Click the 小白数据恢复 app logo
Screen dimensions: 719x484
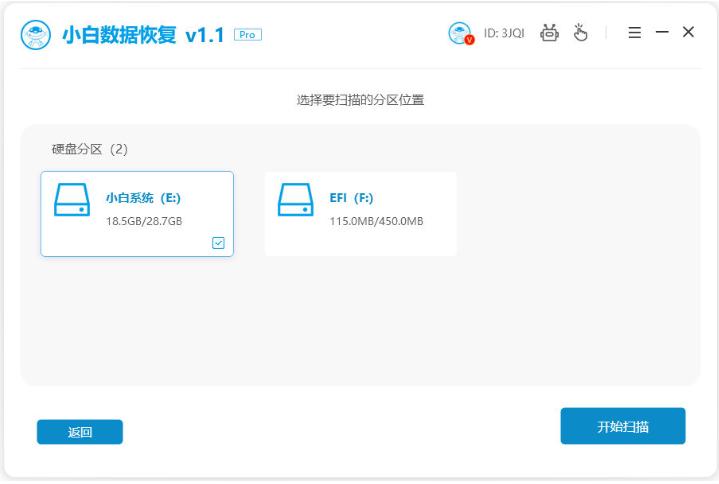[36, 34]
